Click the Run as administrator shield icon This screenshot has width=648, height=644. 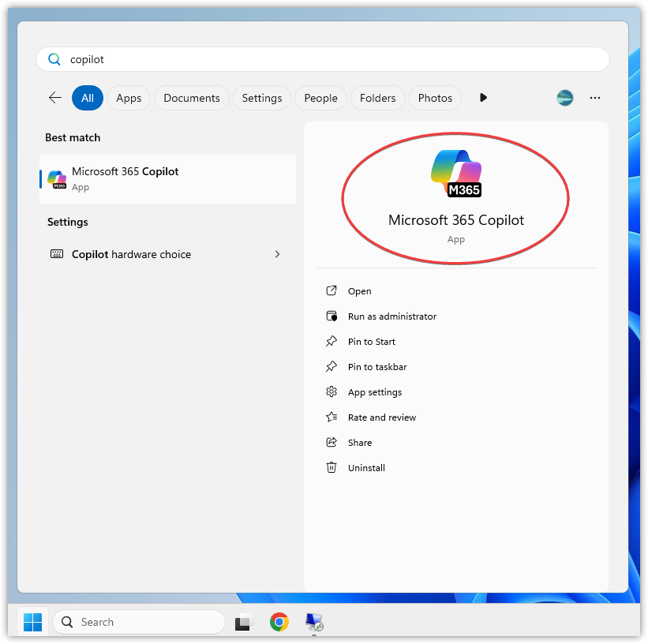[331, 316]
